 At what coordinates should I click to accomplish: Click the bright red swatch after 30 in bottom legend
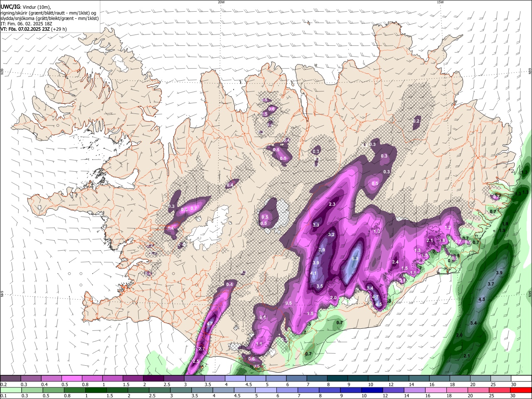[521, 390]
